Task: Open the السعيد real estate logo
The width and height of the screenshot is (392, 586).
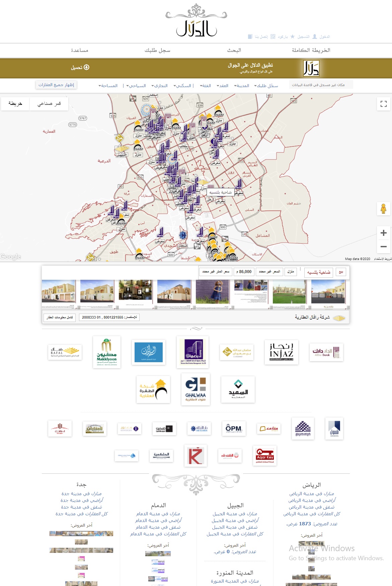Action: [238, 389]
